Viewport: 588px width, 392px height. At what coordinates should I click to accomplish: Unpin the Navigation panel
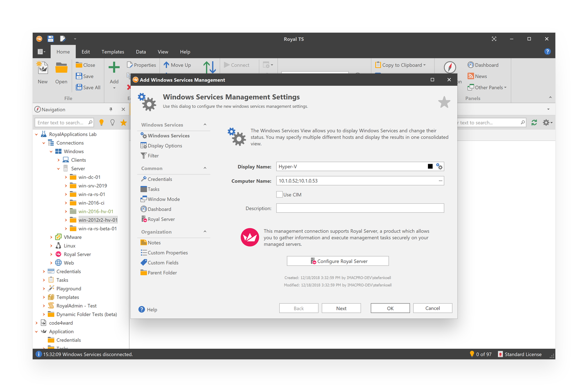click(111, 109)
